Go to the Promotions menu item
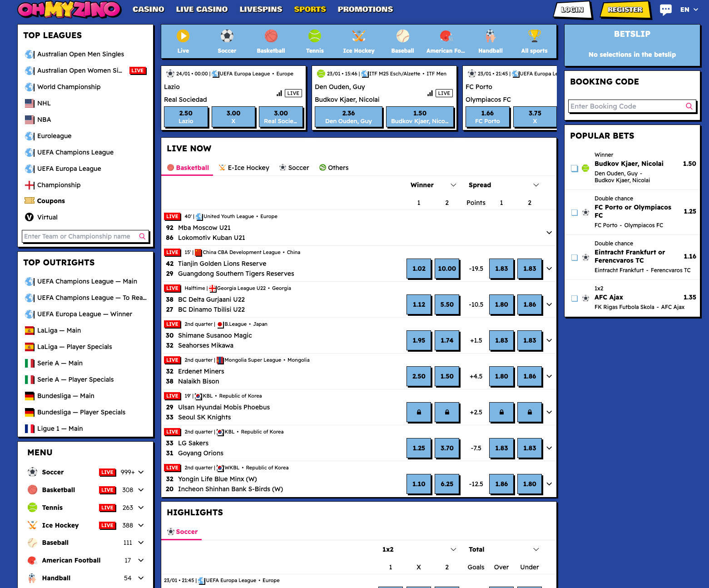This screenshot has height=588, width=709. pos(365,9)
